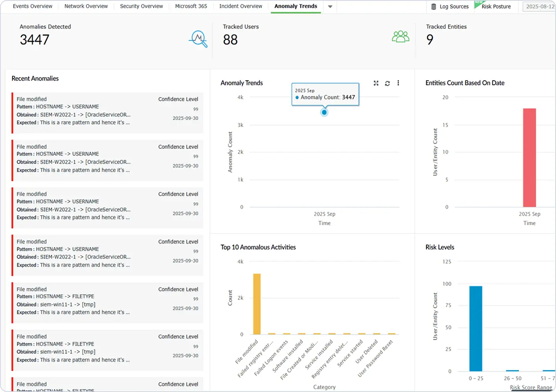Switch to the Events Overview tab

(x=33, y=6)
